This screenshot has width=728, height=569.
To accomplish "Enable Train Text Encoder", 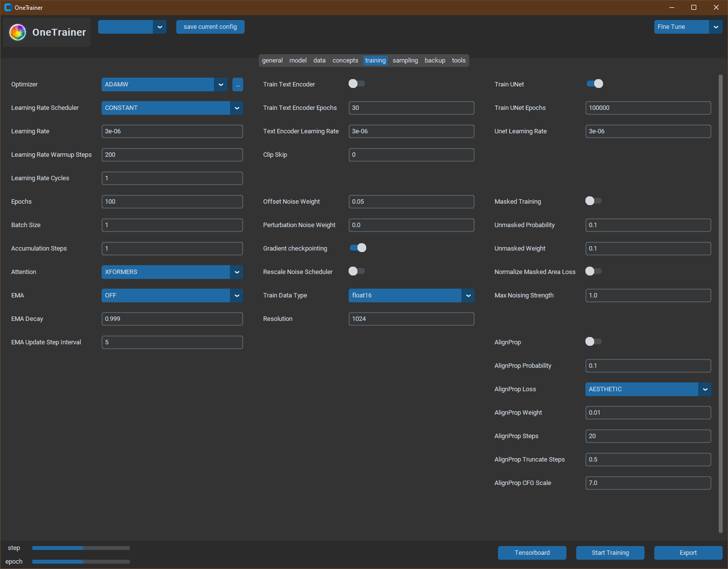I will coord(356,84).
